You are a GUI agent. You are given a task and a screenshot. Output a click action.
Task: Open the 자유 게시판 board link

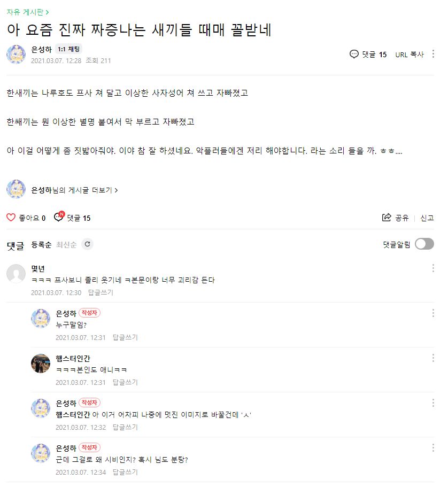pos(28,11)
